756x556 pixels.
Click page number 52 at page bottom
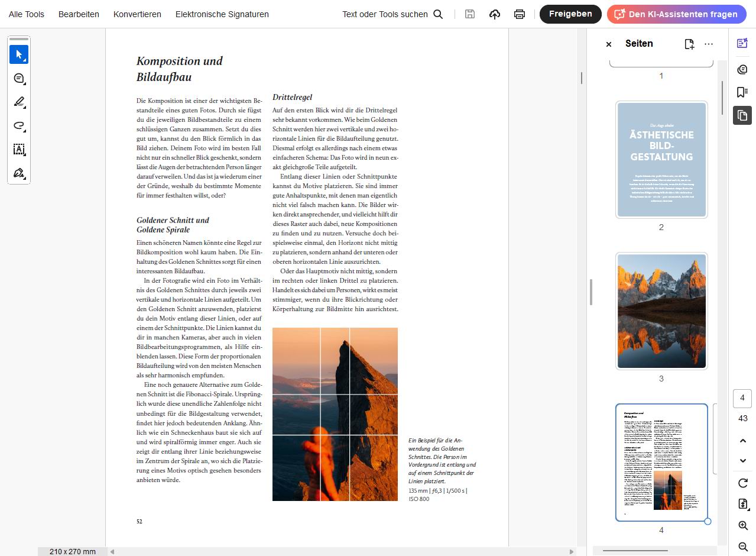click(x=139, y=522)
